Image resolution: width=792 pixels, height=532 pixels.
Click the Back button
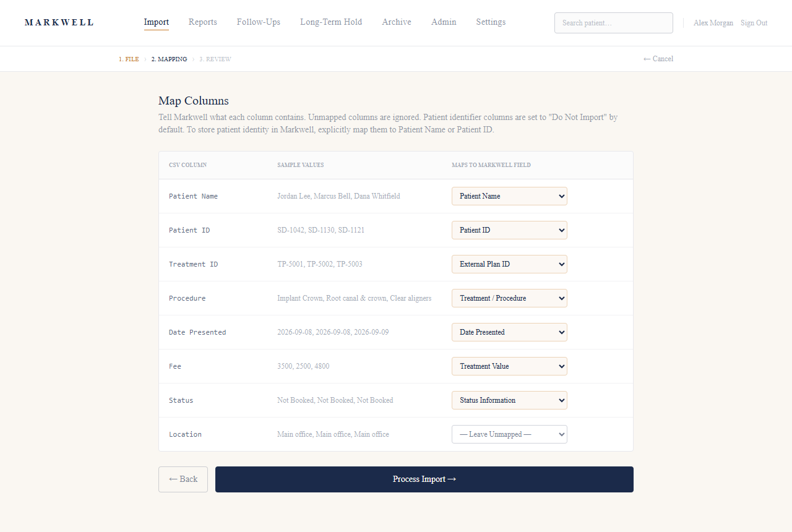[183, 479]
